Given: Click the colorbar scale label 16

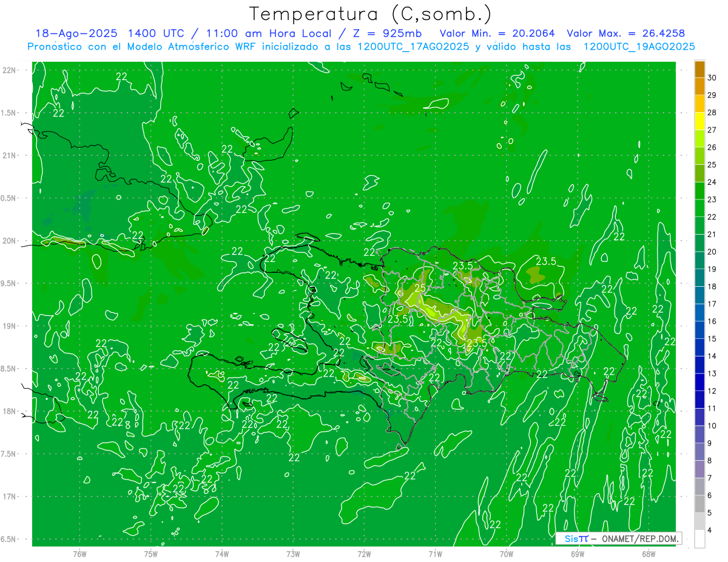Looking at the screenshot, I should tap(712, 321).
